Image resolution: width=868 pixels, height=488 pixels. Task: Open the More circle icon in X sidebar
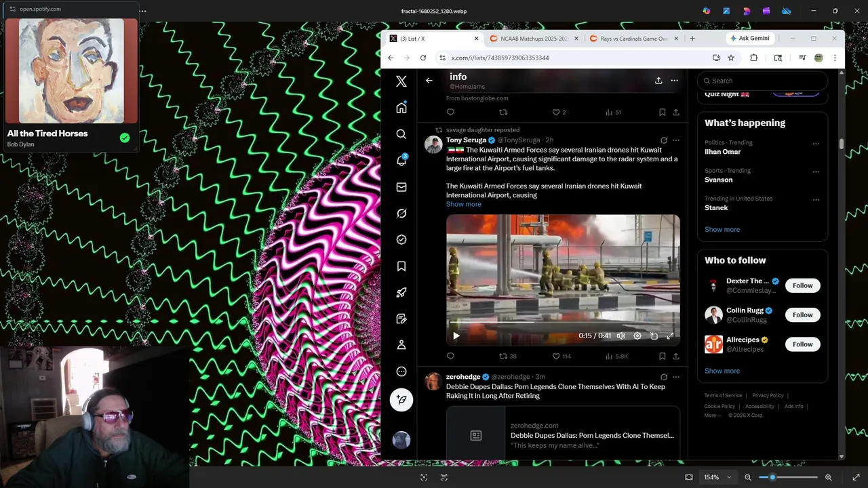(401, 371)
